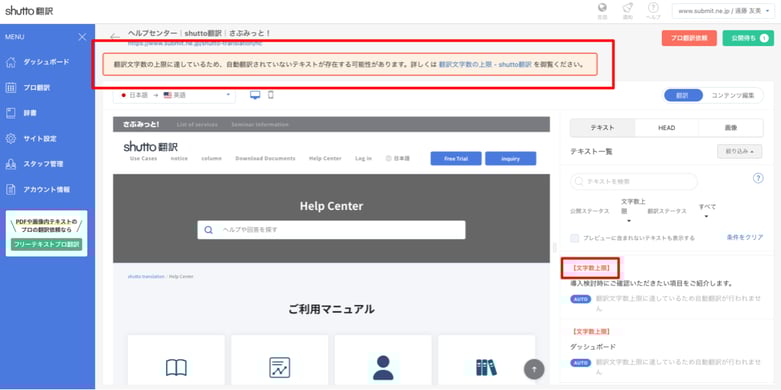Click the inquiry button in preview
Viewport: 781px width, 390px height.
[x=511, y=158]
